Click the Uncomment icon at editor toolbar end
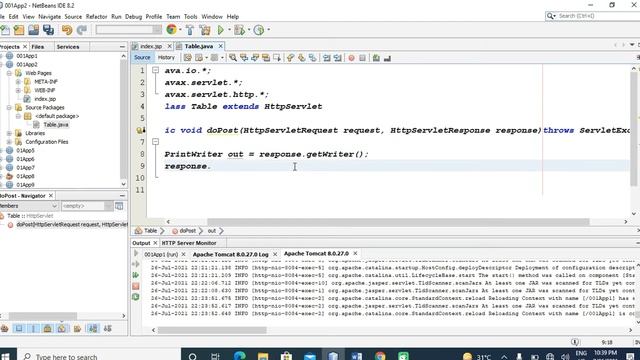The image size is (640, 360). [387, 58]
